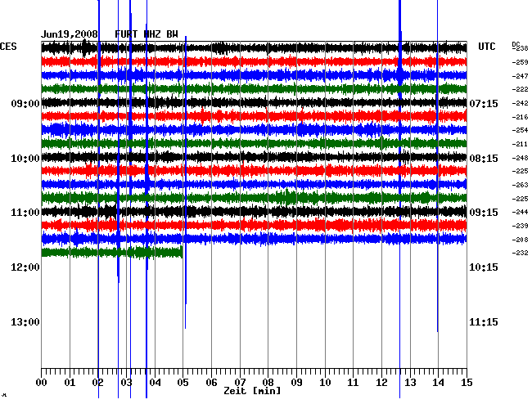Click the short green final trace ending at minute 05

click(x=112, y=253)
